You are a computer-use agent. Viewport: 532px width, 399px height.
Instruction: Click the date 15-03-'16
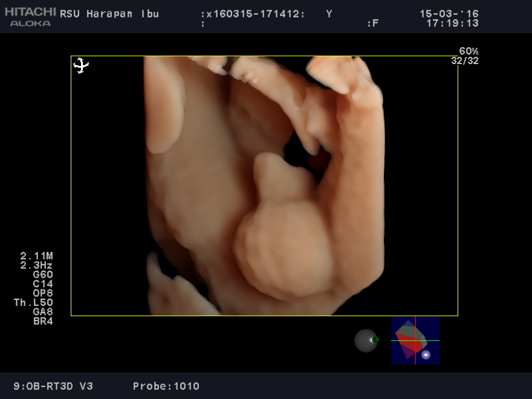[x=449, y=13]
